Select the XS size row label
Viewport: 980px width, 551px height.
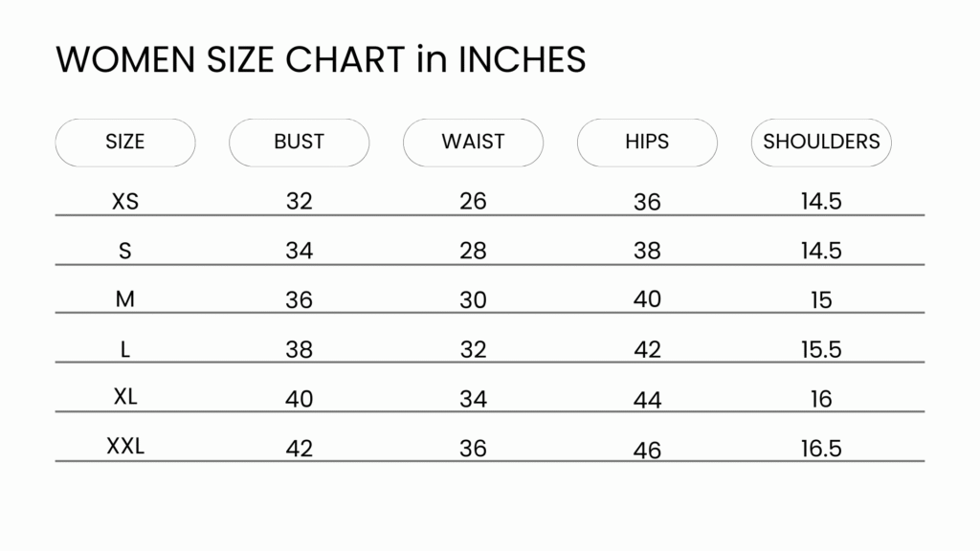125,202
